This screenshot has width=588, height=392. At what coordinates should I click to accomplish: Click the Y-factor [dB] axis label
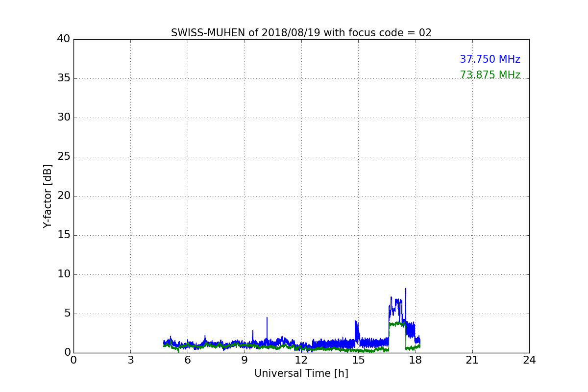48,196
